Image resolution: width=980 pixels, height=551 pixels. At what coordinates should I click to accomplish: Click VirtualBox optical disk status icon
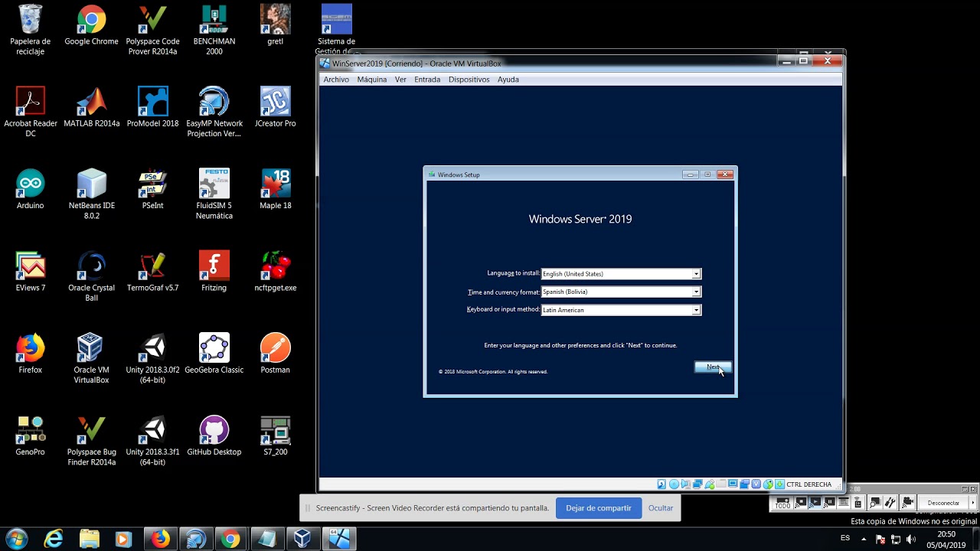pos(674,484)
